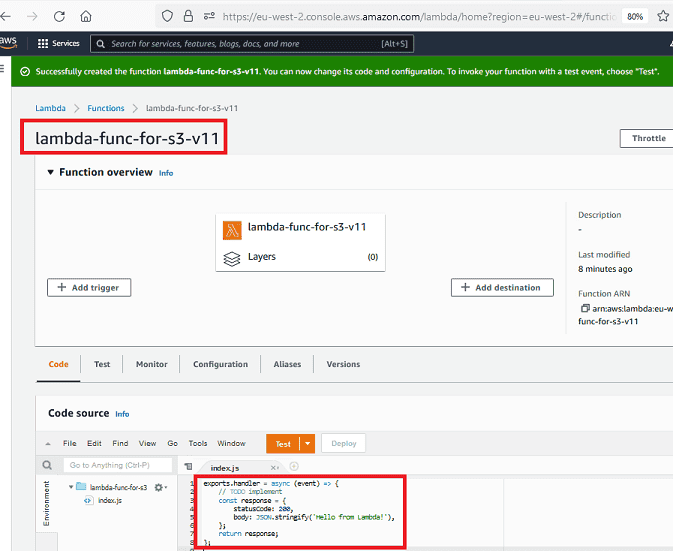Click the Add trigger button
The width and height of the screenshot is (673, 551).
[x=89, y=287]
